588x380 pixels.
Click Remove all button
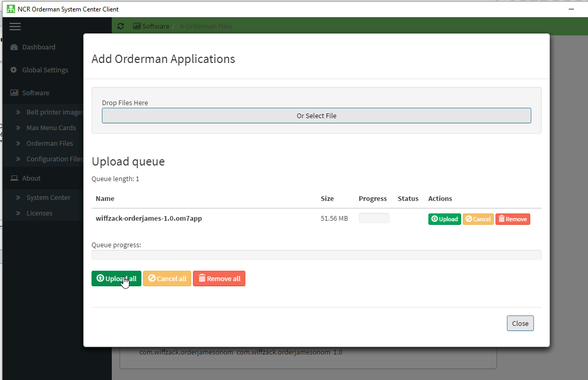(x=219, y=278)
